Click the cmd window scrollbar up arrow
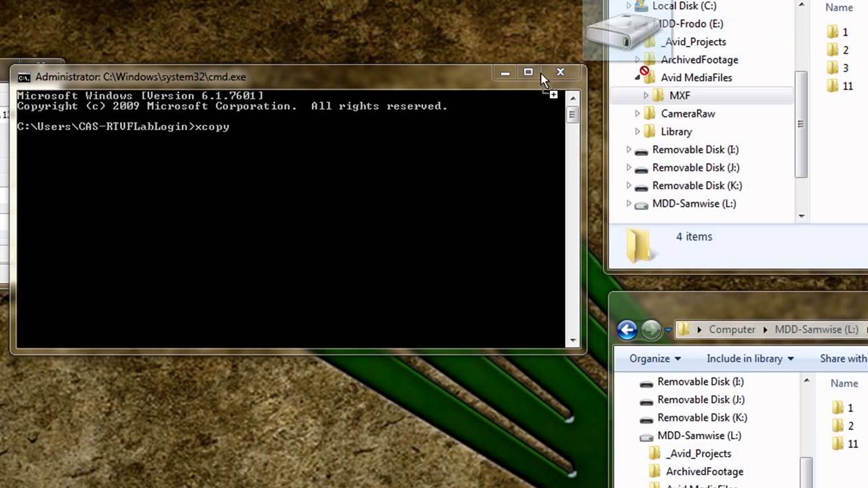868x488 pixels. click(573, 98)
